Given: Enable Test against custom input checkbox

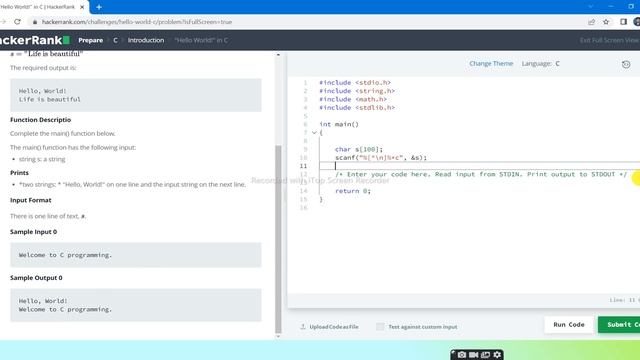Looking at the screenshot, I should (380, 327).
